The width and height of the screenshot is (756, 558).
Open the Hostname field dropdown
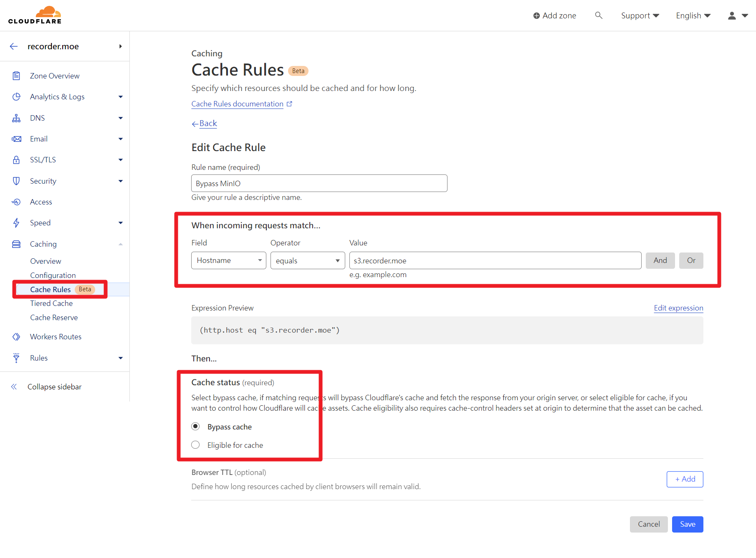click(228, 260)
